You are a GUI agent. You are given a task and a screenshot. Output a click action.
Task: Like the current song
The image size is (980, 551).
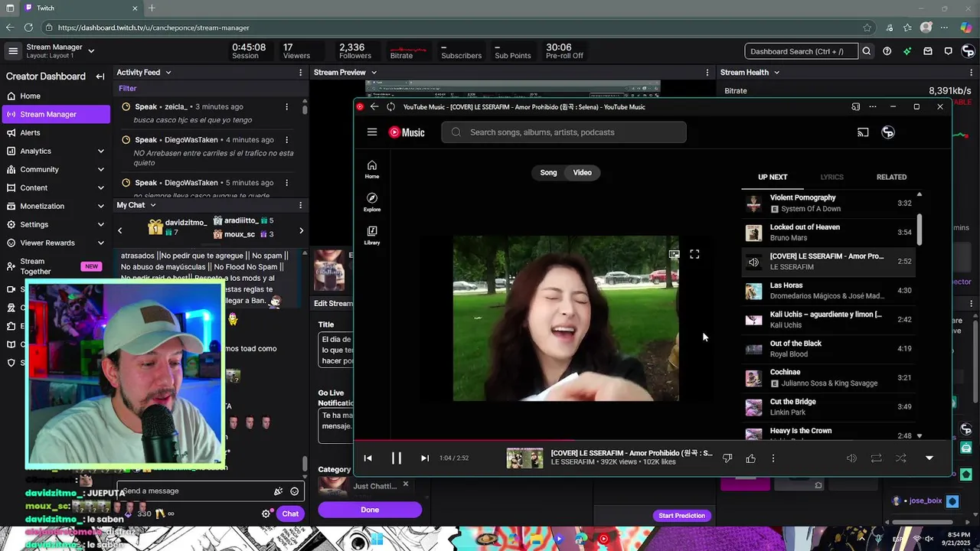750,458
